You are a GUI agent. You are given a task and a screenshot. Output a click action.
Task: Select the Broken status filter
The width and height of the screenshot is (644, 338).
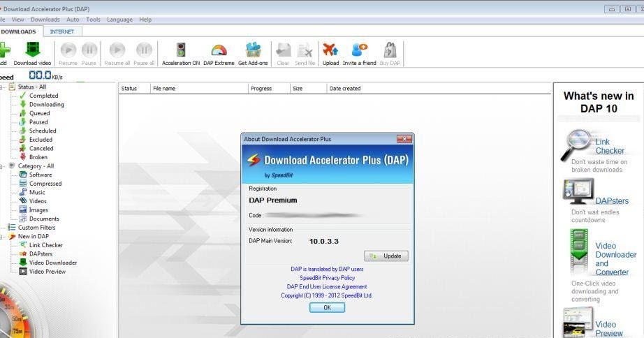[x=38, y=157]
